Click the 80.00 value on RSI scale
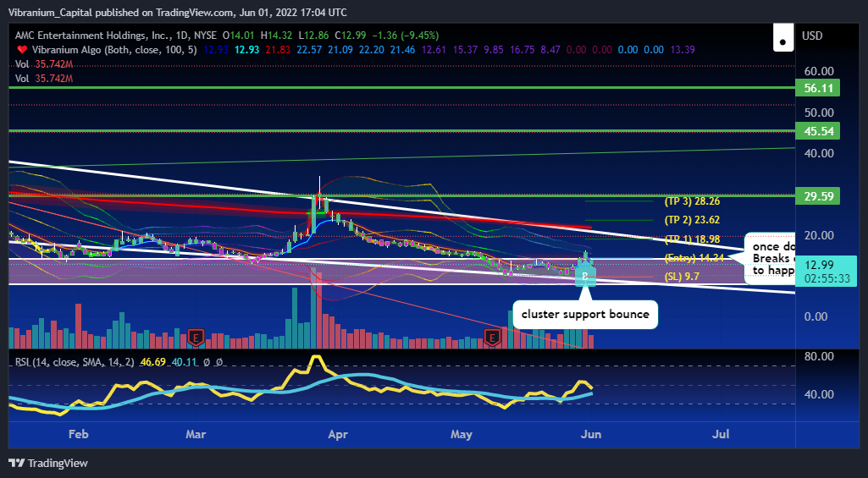The image size is (868, 478). 819,356
